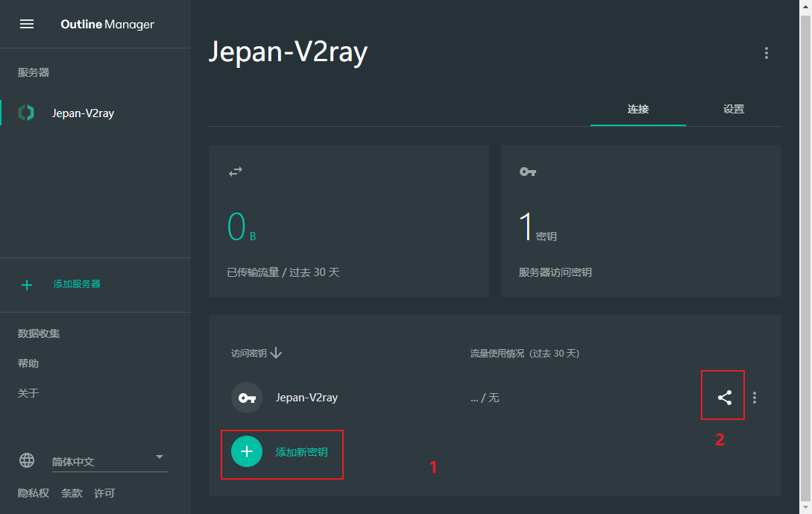Sort by 访问密钥 column arrow

276,353
